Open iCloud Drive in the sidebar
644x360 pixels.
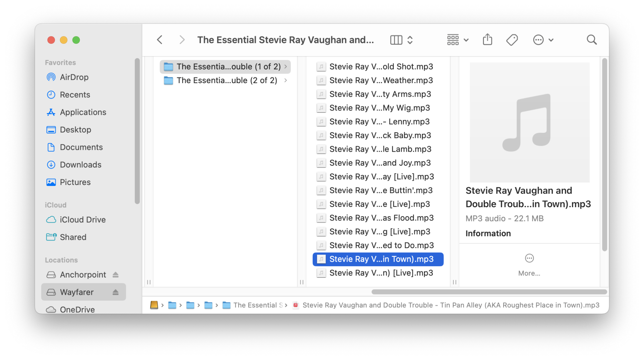[x=83, y=219]
